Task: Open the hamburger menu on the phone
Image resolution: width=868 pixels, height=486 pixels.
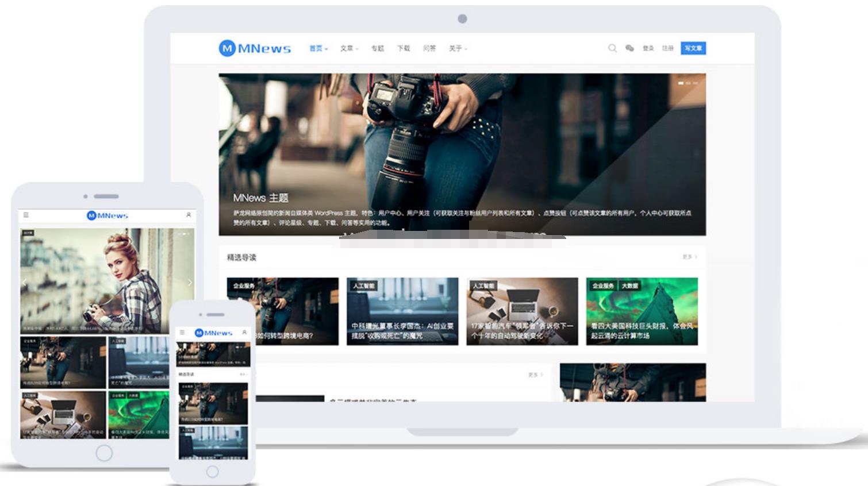Action: [x=182, y=333]
